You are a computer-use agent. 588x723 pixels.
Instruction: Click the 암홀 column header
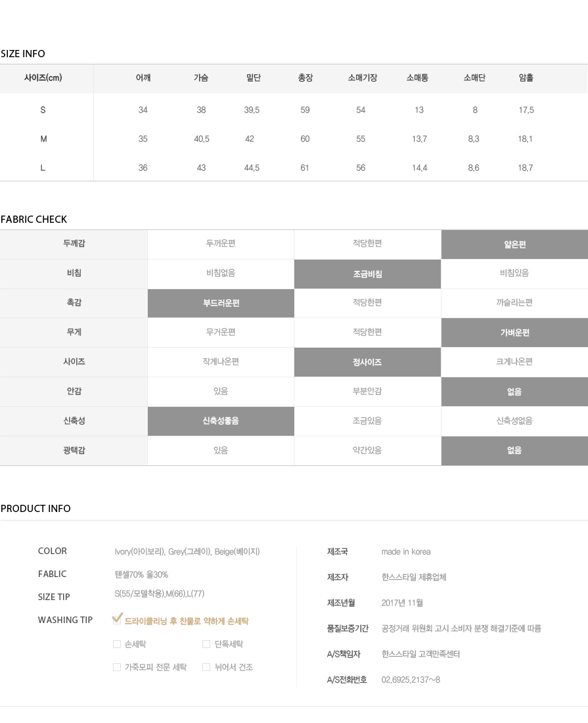coord(526,78)
